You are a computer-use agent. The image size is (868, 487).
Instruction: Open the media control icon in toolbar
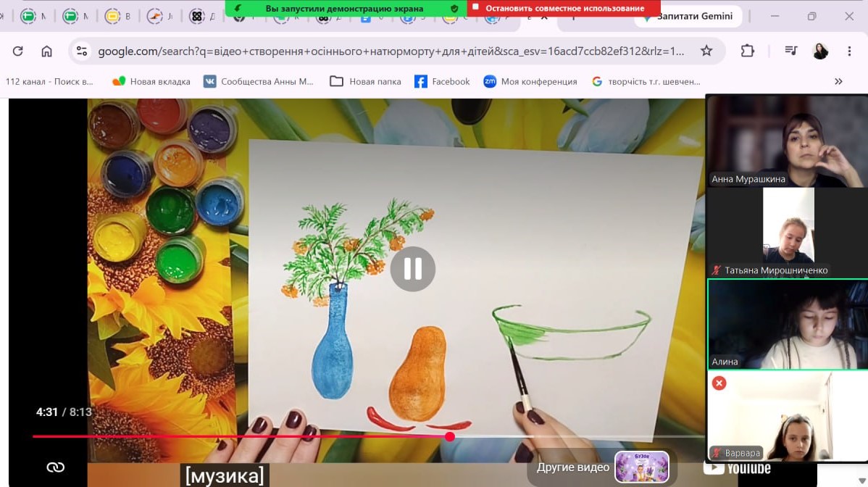[790, 51]
